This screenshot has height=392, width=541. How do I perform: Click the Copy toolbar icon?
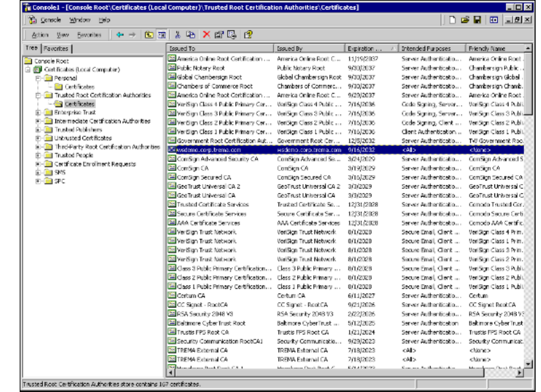[x=190, y=35]
